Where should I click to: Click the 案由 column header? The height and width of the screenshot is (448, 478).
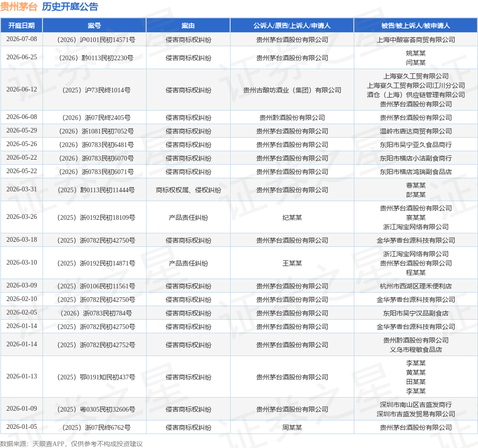pyautogui.click(x=188, y=26)
